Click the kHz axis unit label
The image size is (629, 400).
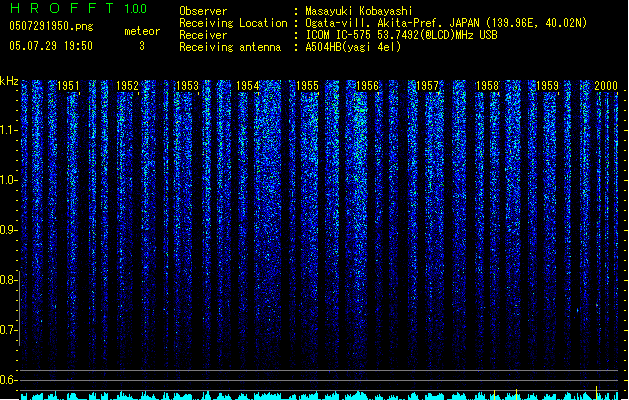pos(9,81)
